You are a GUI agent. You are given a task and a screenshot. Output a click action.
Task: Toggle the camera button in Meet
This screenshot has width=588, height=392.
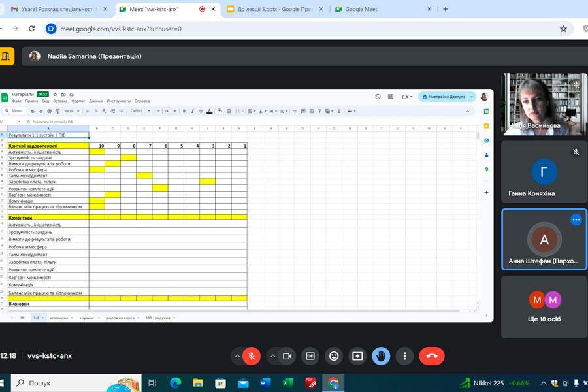click(x=287, y=356)
